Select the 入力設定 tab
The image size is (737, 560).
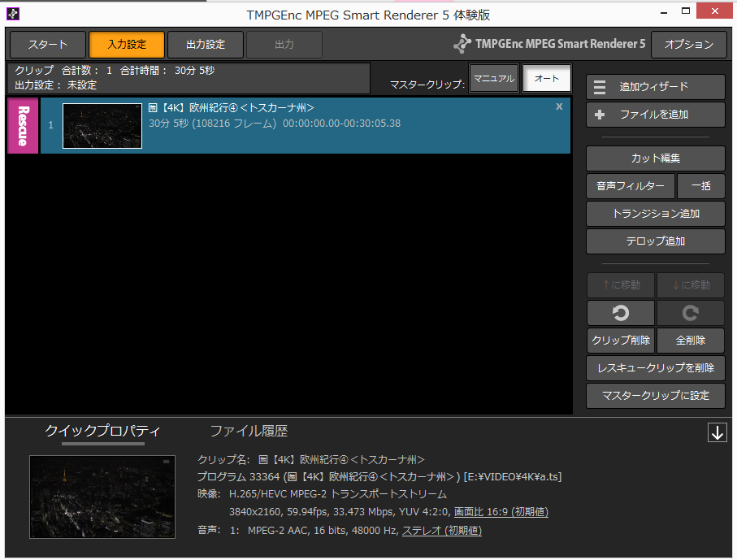click(127, 45)
